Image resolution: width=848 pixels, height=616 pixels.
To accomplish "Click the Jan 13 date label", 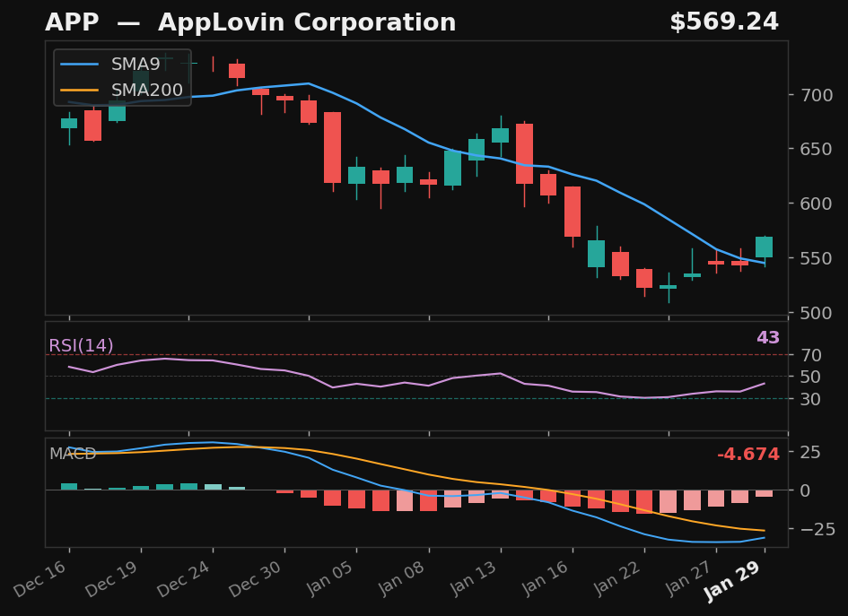I will 474,578.
